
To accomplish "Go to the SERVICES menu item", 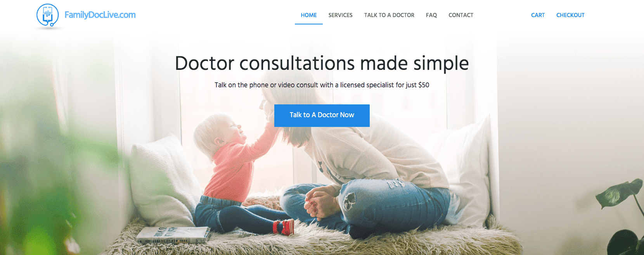I will (340, 15).
